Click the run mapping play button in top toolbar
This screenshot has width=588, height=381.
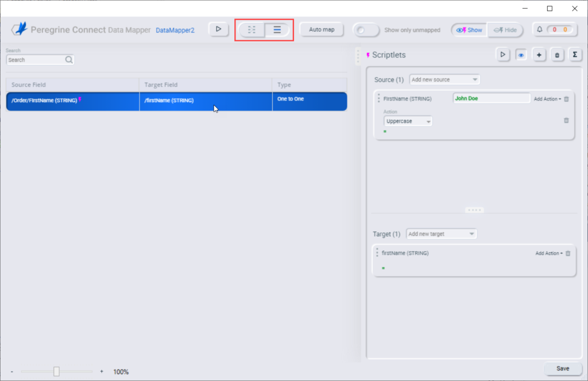click(x=218, y=29)
